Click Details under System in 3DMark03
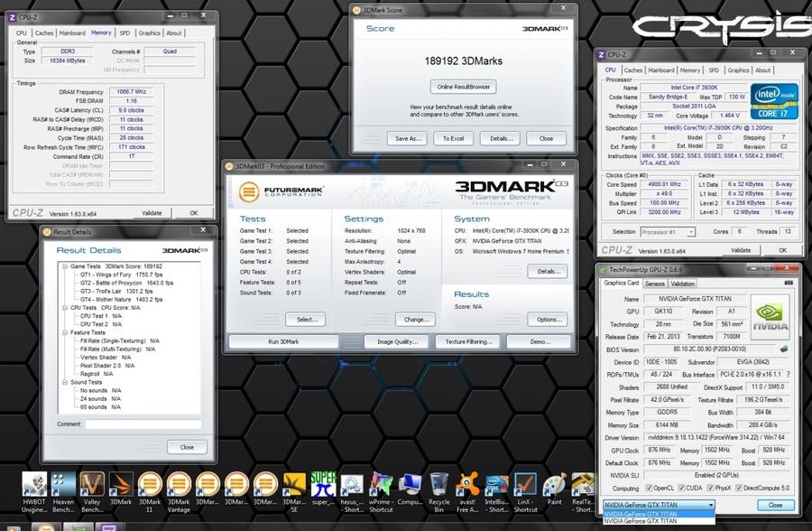Viewport: 812px width, 531px height. [549, 271]
